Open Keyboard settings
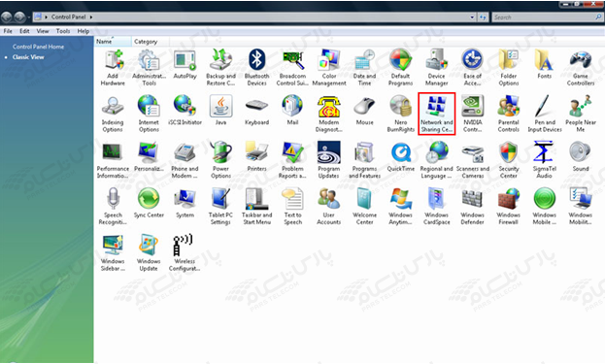The height and width of the screenshot is (364, 605). [256, 111]
